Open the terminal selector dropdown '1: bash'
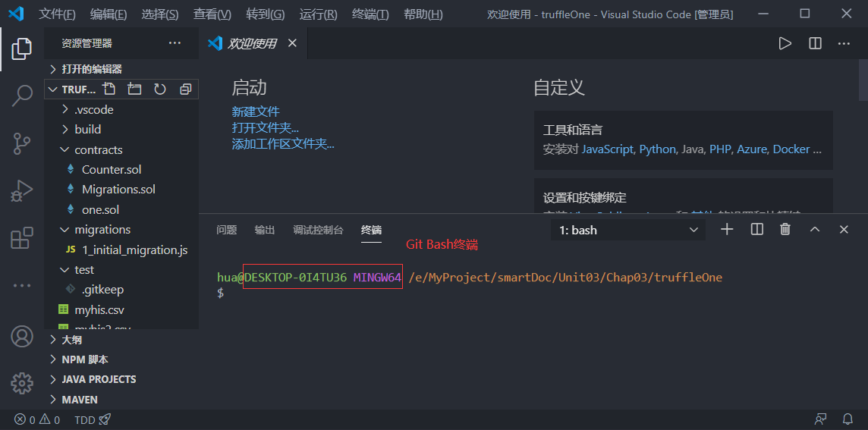Viewport: 868px width, 430px height. click(628, 230)
